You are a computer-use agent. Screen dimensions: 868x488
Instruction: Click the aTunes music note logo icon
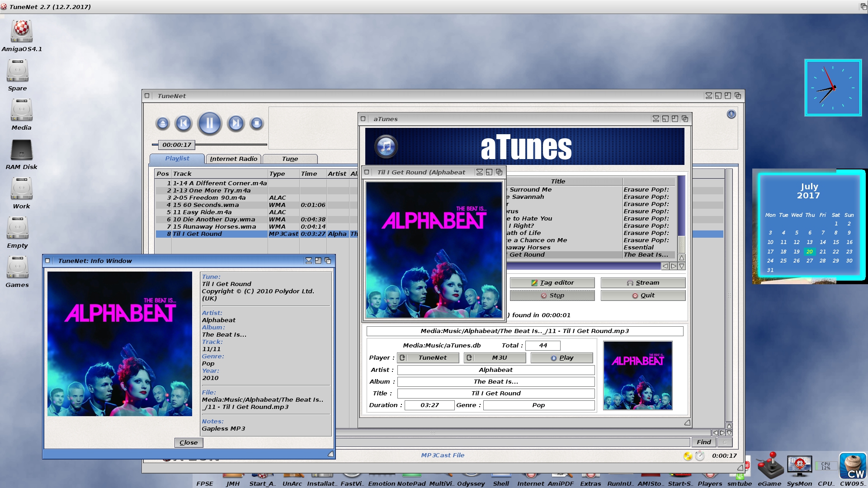click(x=386, y=146)
